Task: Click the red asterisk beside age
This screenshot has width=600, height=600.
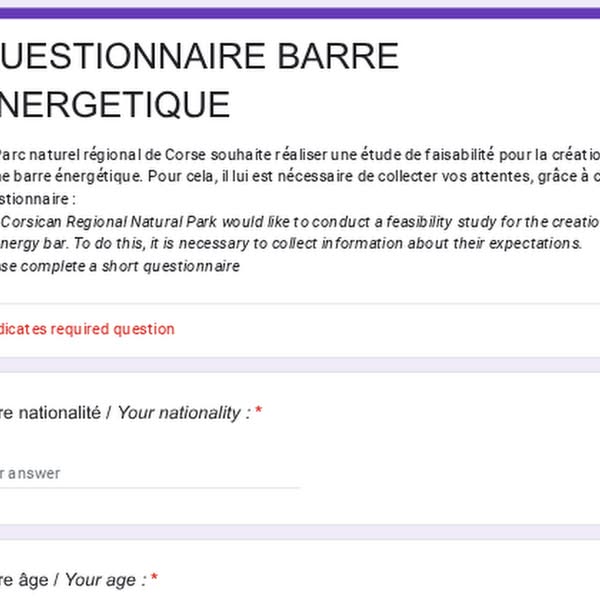Action: pos(154,580)
